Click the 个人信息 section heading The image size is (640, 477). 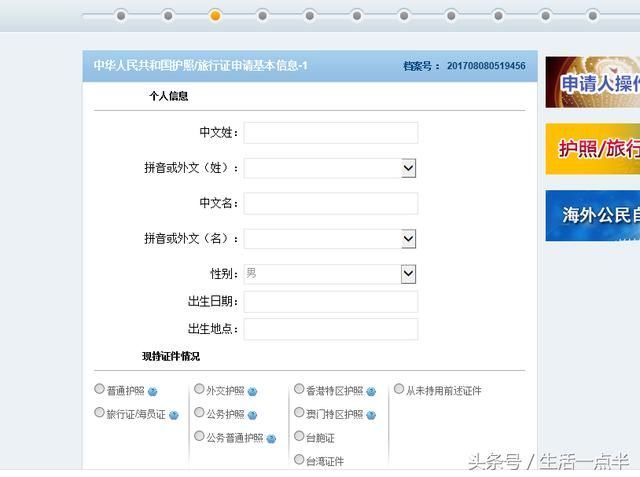[x=169, y=96]
